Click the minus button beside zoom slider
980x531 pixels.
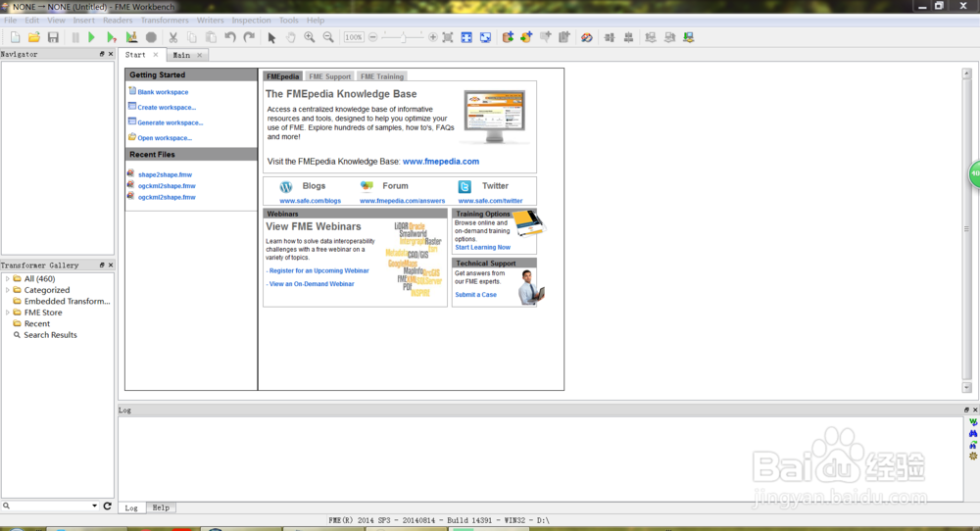click(x=373, y=37)
